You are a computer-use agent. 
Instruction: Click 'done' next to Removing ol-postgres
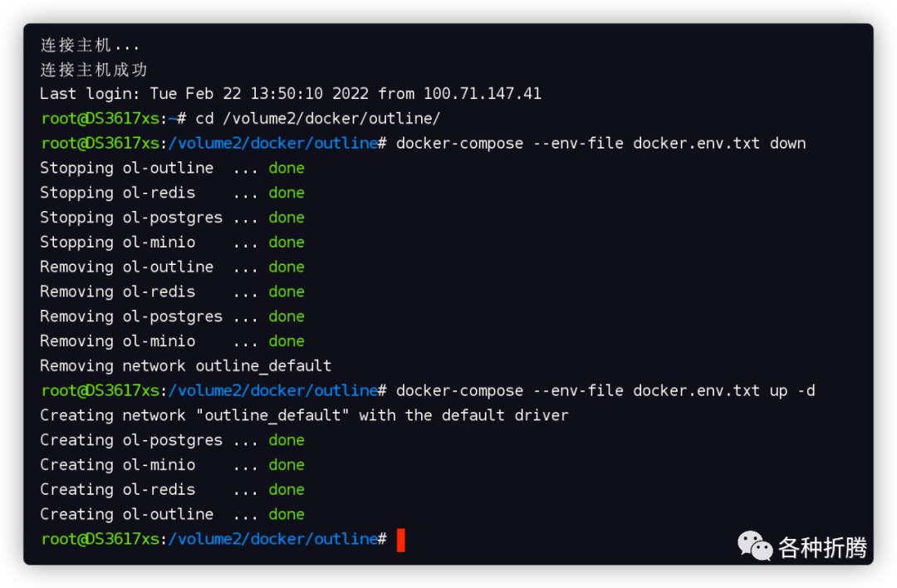(287, 316)
